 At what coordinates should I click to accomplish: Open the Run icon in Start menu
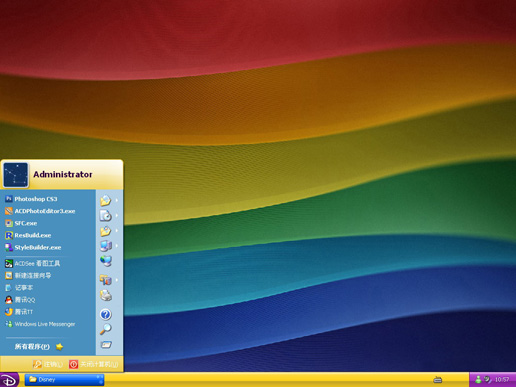point(106,345)
